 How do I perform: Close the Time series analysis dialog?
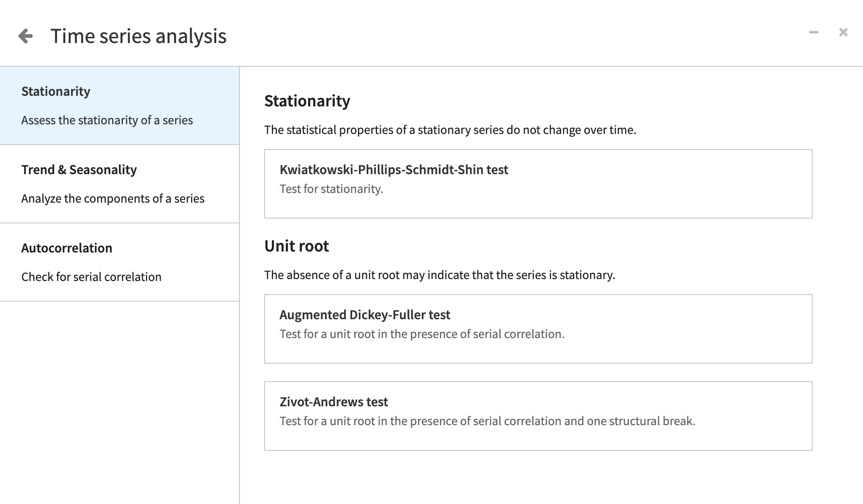843,32
